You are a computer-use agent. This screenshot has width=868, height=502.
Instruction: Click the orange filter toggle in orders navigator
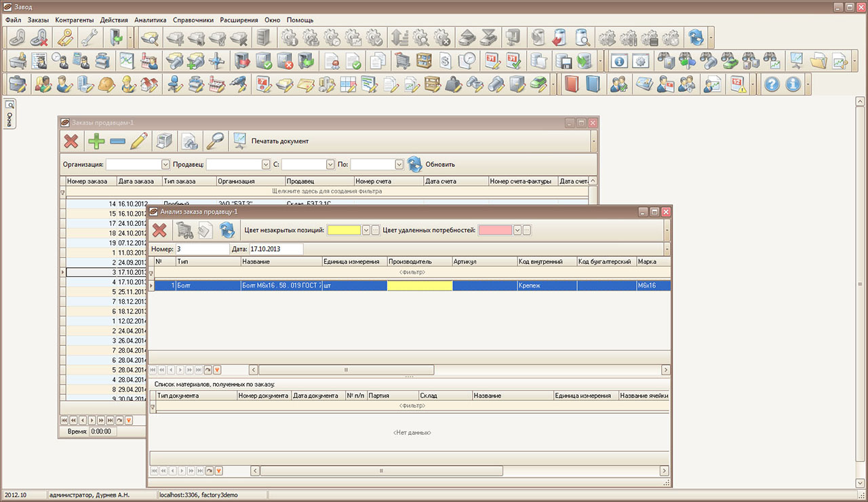point(129,421)
